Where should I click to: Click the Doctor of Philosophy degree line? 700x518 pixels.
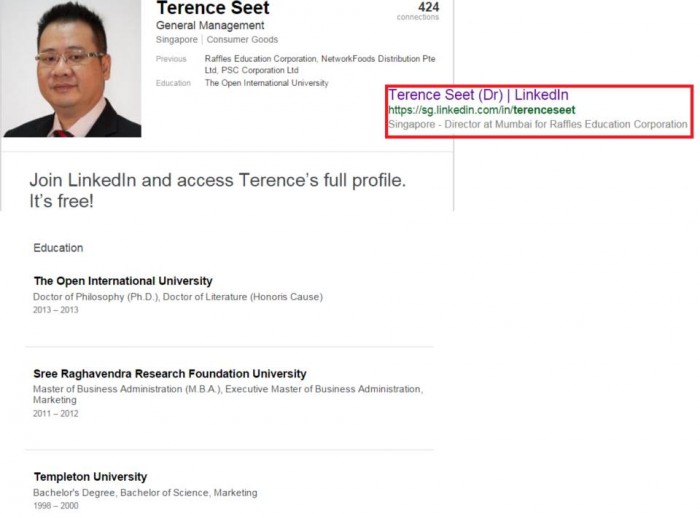coord(178,297)
